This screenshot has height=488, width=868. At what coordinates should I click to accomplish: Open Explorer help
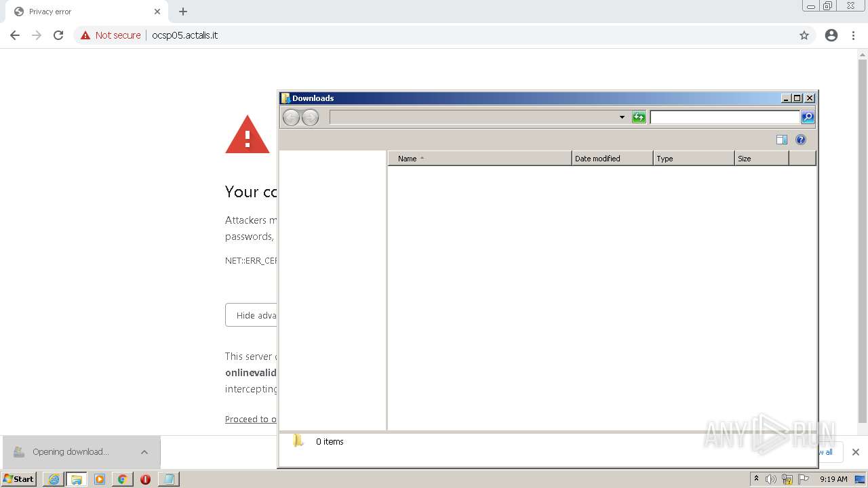point(801,140)
